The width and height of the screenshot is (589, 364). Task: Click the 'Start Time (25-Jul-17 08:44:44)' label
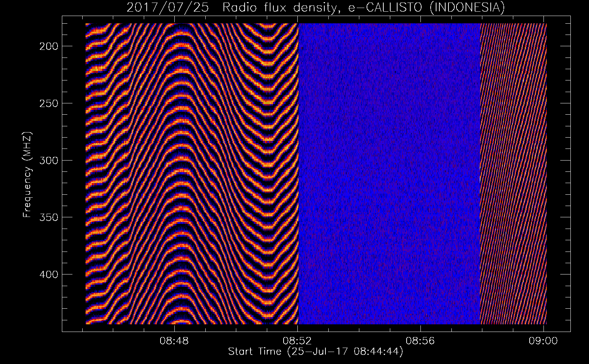pos(316,352)
